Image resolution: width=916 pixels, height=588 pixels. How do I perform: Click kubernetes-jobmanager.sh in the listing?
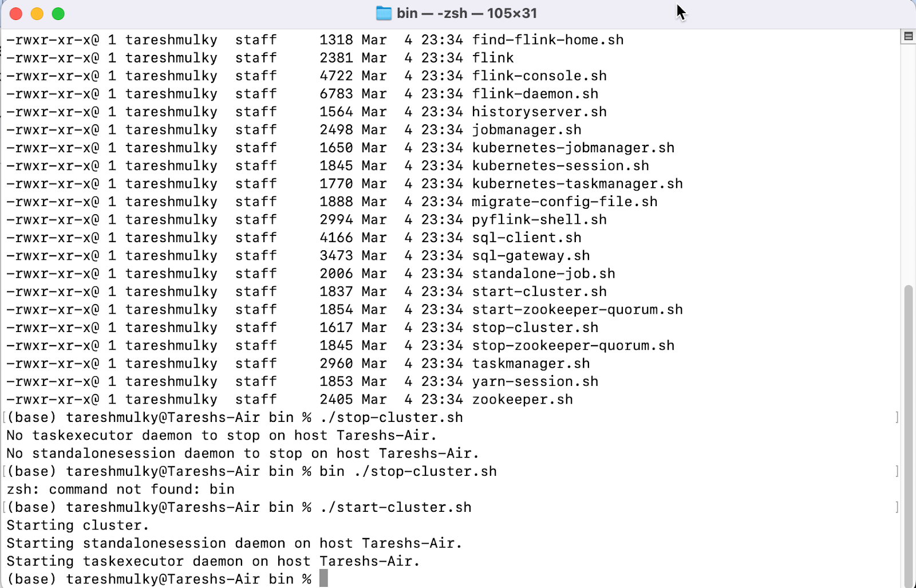point(573,148)
